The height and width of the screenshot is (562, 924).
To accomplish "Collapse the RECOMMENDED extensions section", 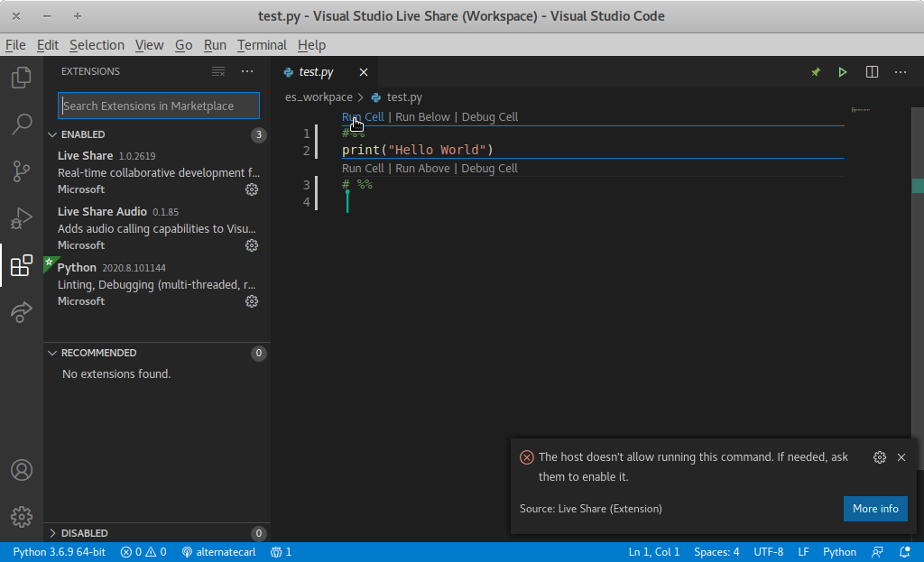I will [x=53, y=353].
